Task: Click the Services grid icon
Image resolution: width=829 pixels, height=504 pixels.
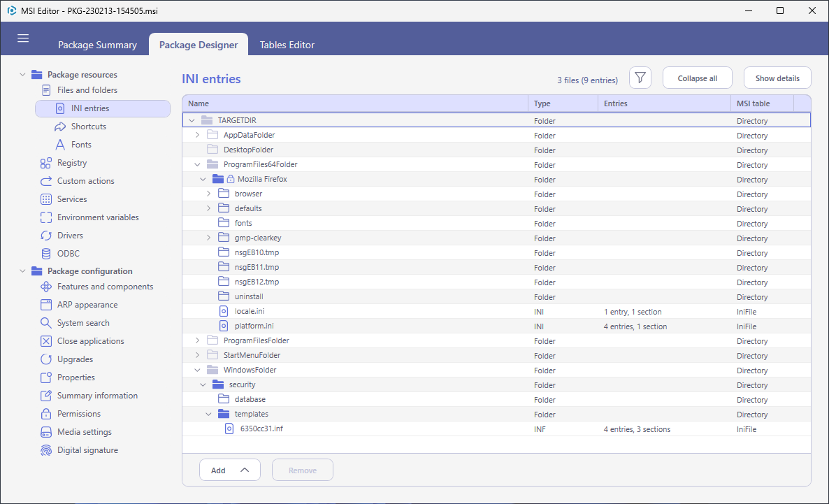Action: pos(46,199)
